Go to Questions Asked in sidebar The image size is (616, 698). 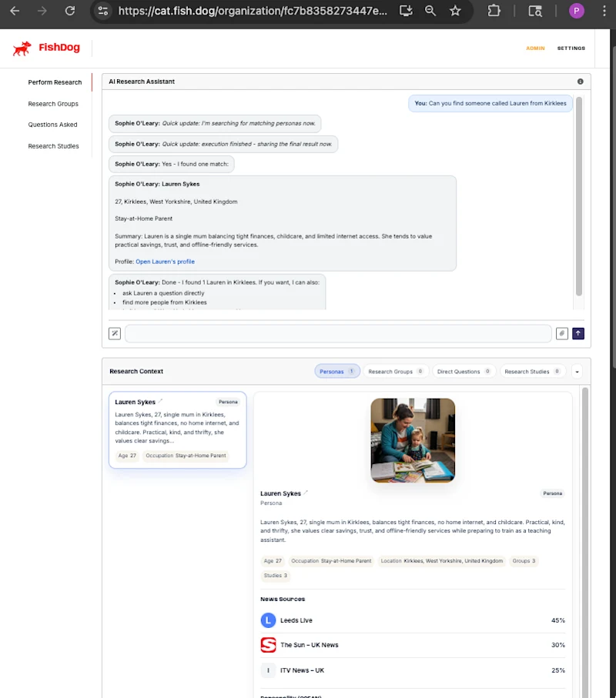(x=52, y=125)
